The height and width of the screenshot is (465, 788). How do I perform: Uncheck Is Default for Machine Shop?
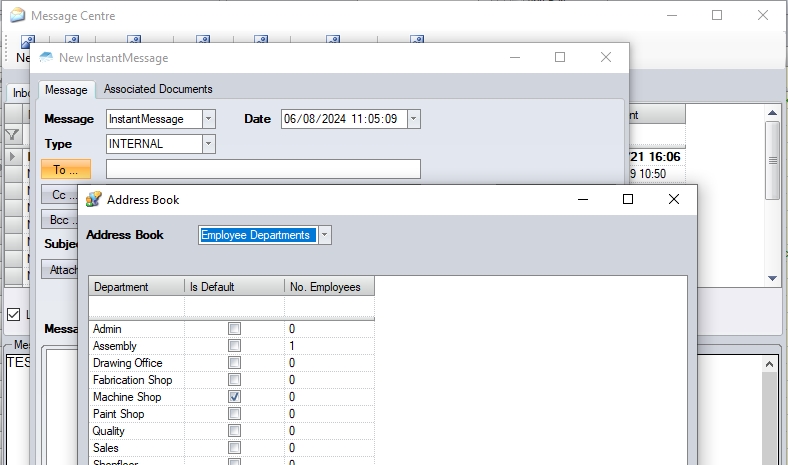tap(234, 397)
